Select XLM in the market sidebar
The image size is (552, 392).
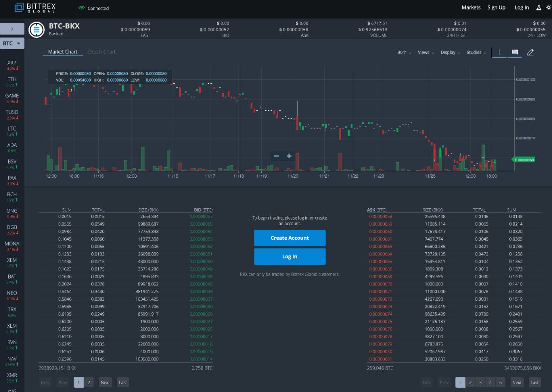point(12,328)
